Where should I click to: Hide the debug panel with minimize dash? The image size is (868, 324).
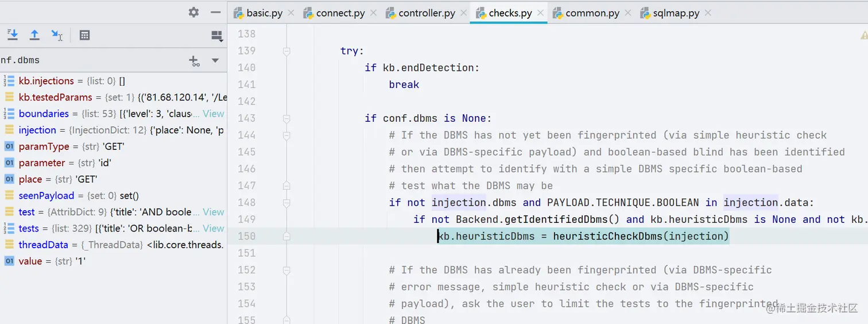[216, 12]
